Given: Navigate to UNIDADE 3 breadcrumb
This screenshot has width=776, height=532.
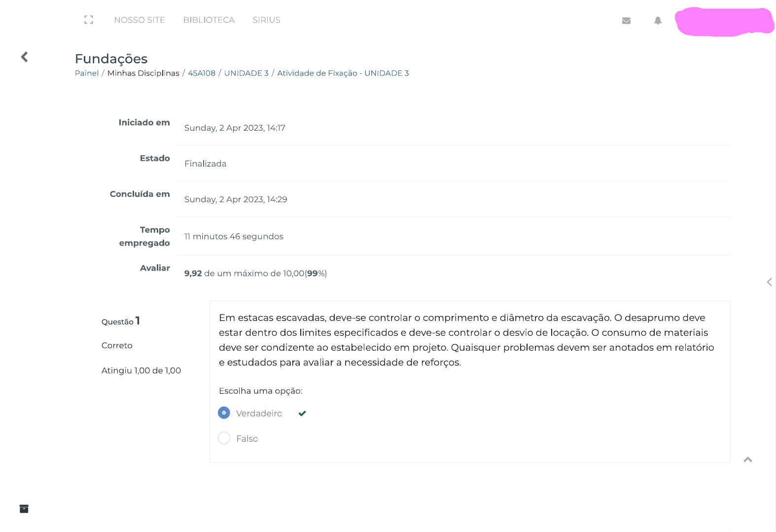Looking at the screenshot, I should click(247, 73).
